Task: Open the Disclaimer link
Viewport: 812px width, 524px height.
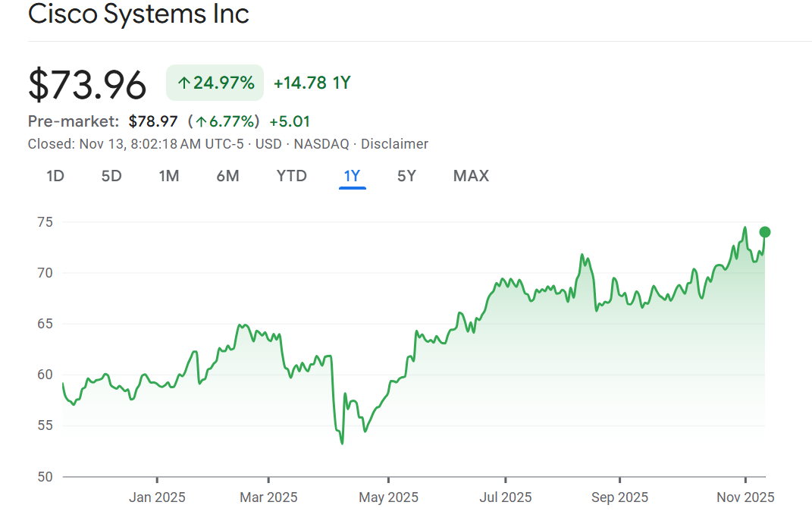Action: point(394,144)
